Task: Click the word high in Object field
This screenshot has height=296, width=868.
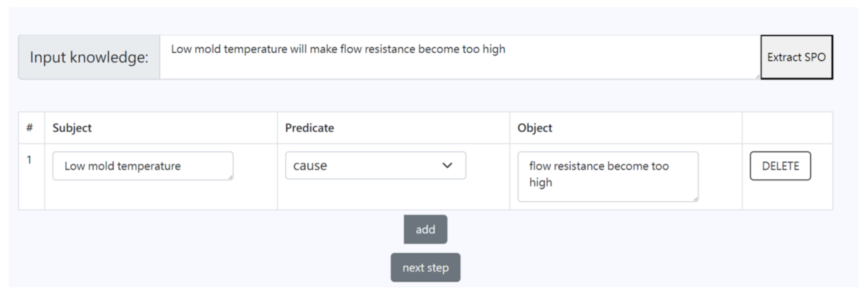Action: coord(540,183)
